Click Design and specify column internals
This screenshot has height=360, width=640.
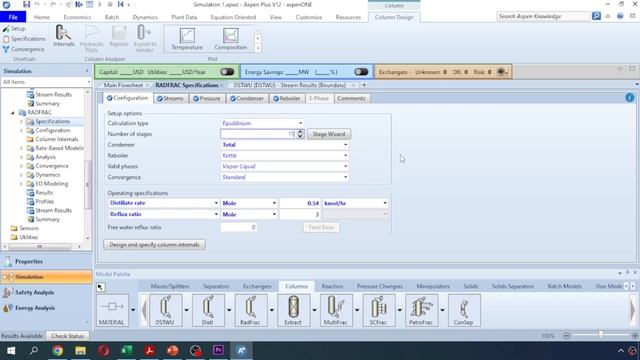(x=154, y=244)
